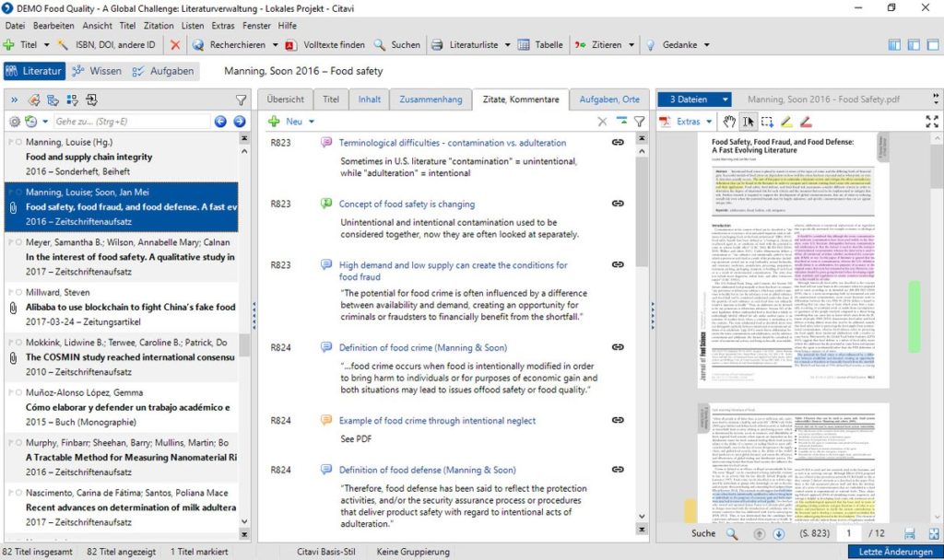Click the red X delete-title icon

[176, 43]
